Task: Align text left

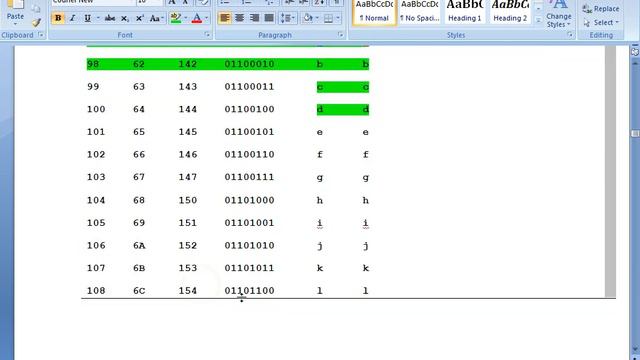Action: (x=224, y=18)
